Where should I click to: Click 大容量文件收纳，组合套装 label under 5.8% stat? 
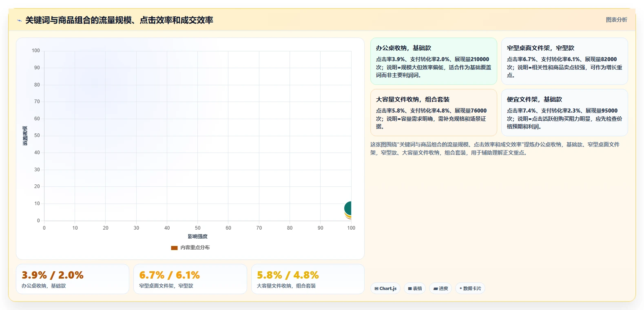coord(286,286)
